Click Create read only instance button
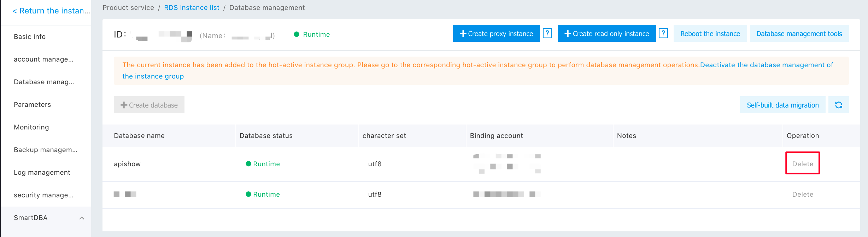 [606, 34]
